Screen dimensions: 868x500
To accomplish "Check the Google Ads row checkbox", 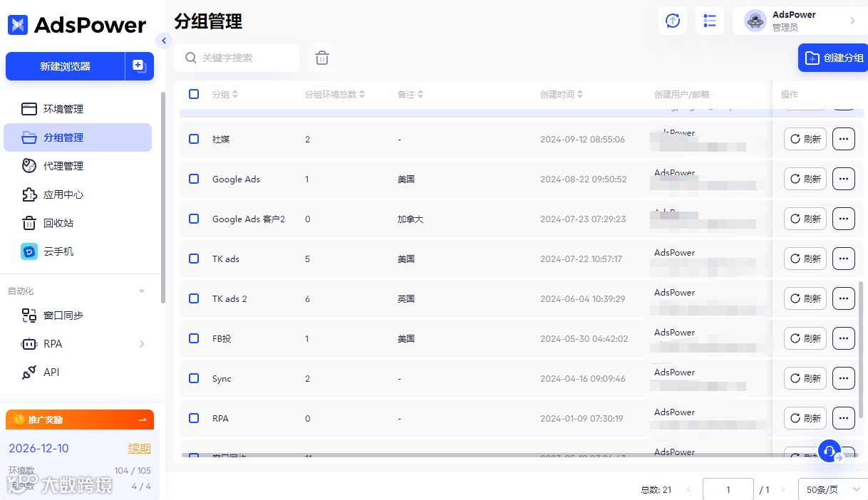I will [x=194, y=179].
